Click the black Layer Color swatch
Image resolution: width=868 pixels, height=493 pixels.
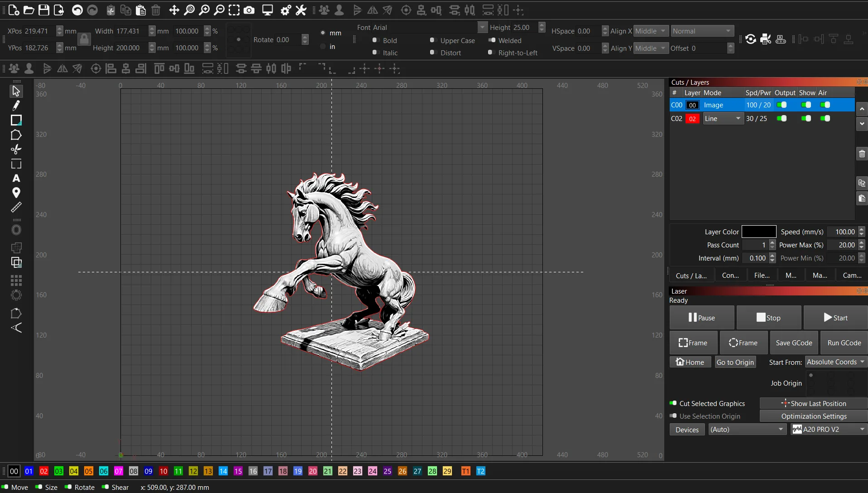[759, 232]
